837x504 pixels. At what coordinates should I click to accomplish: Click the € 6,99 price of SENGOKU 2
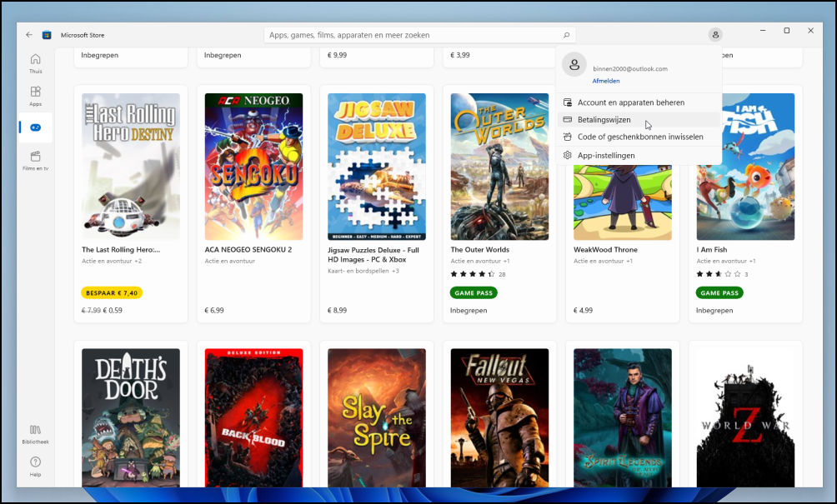[x=214, y=311]
